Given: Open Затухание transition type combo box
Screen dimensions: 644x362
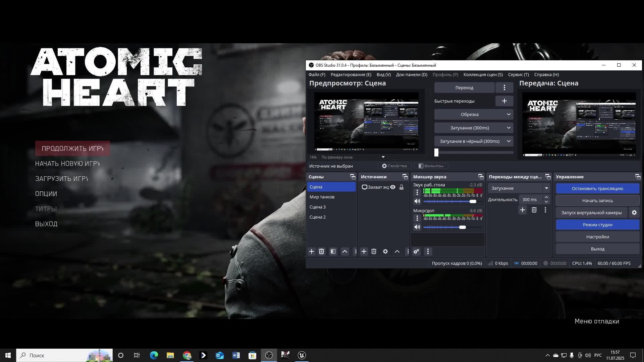Looking at the screenshot, I should point(519,188).
